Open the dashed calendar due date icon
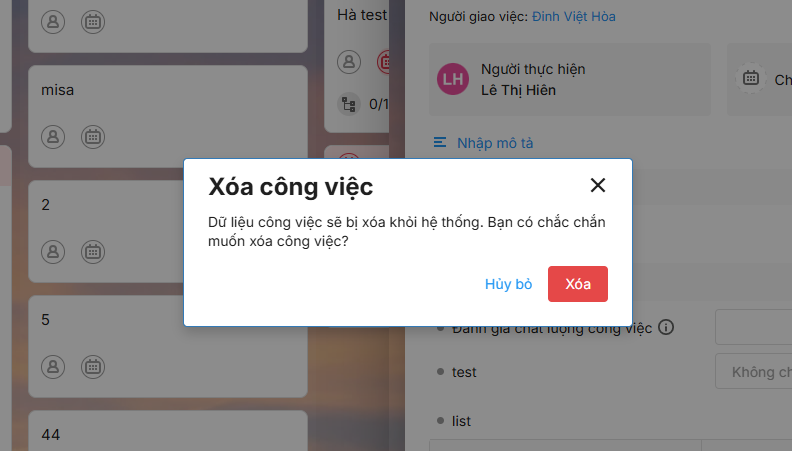The width and height of the screenshot is (792, 451). (751, 78)
